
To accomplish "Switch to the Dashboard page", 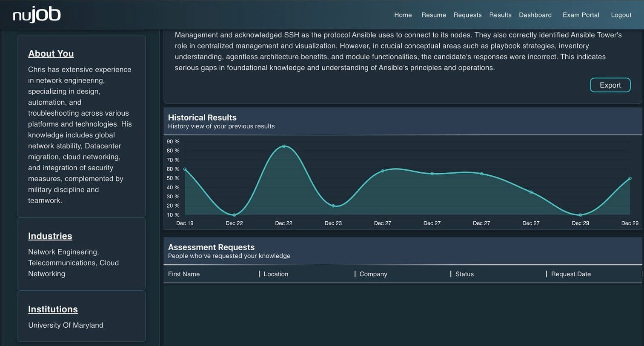I will coord(535,15).
